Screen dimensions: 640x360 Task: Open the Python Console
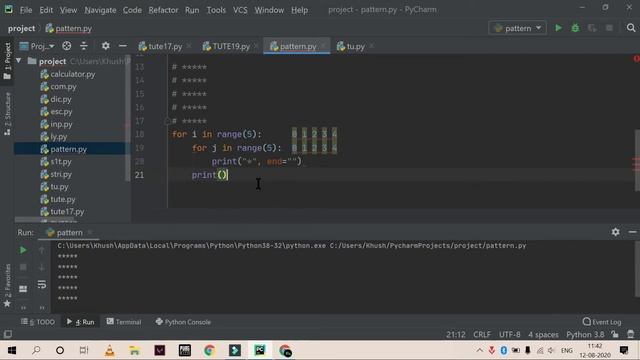point(183,322)
